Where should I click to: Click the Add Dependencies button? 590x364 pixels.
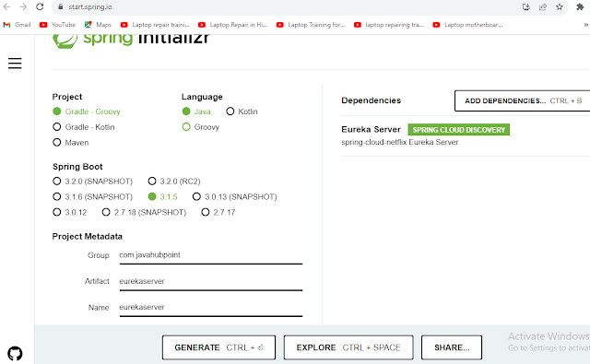[523, 100]
